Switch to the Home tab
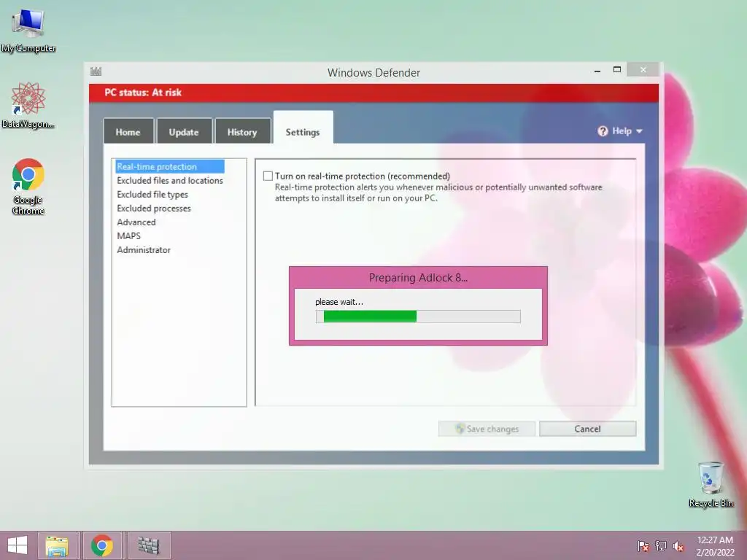 pyautogui.click(x=128, y=132)
